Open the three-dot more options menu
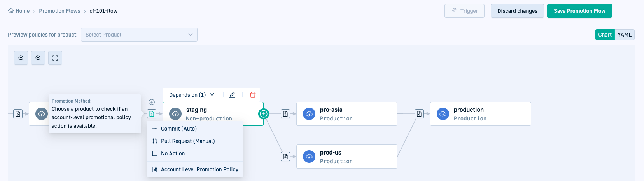Image resolution: width=644 pixels, height=181 pixels. pos(625,11)
